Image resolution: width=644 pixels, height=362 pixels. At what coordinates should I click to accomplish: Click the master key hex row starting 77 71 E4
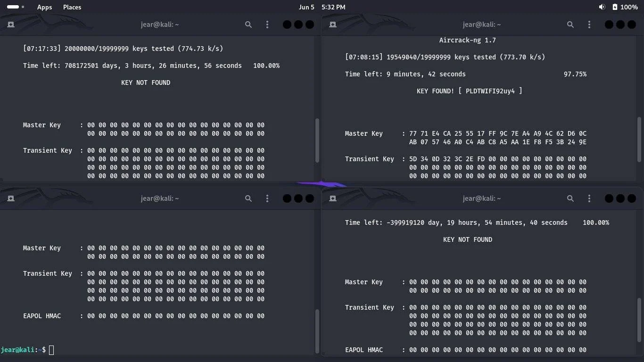click(x=498, y=133)
